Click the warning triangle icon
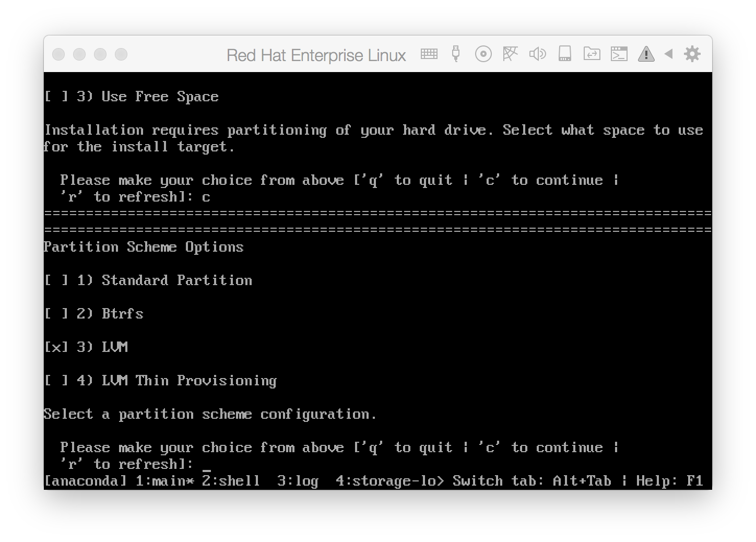Image resolution: width=756 pixels, height=542 pixels. pos(646,54)
